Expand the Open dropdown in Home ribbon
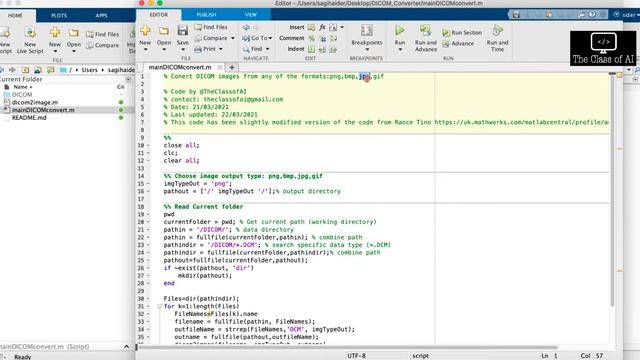 click(x=73, y=51)
